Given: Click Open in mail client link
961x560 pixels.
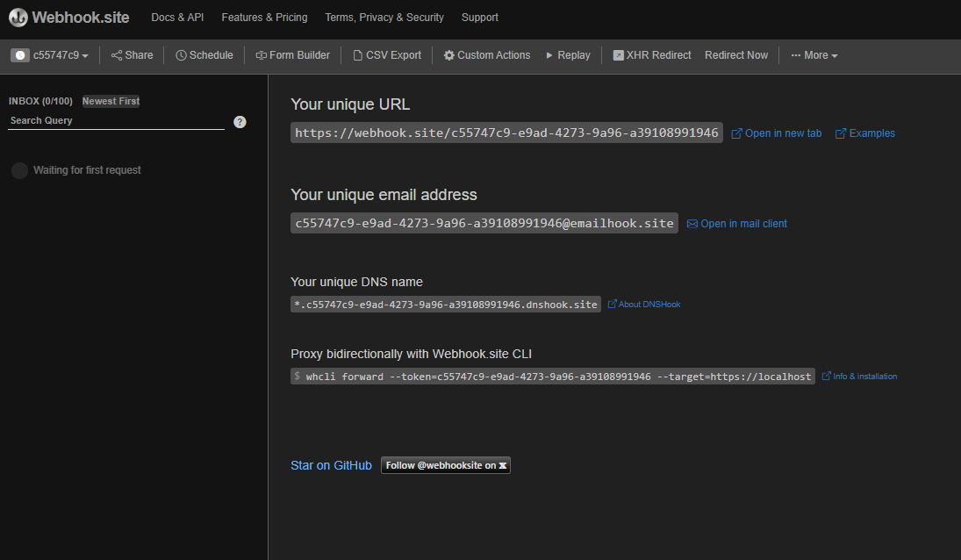Looking at the screenshot, I should pos(736,224).
